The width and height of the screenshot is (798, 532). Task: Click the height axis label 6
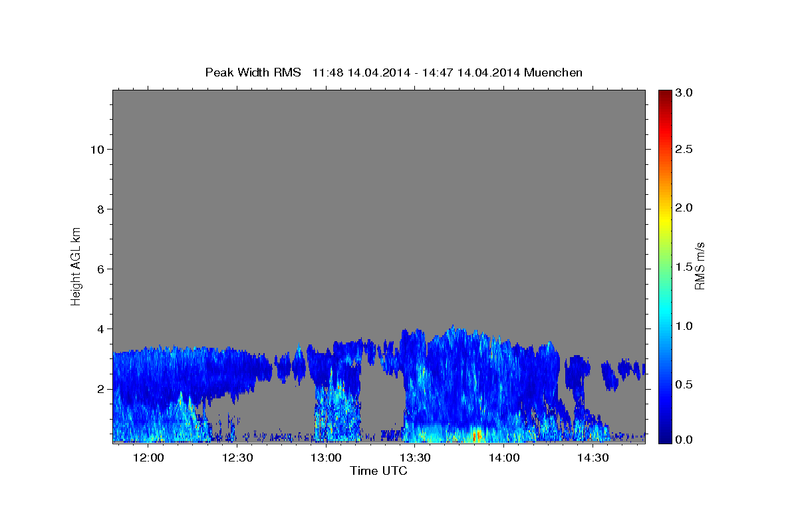click(101, 269)
